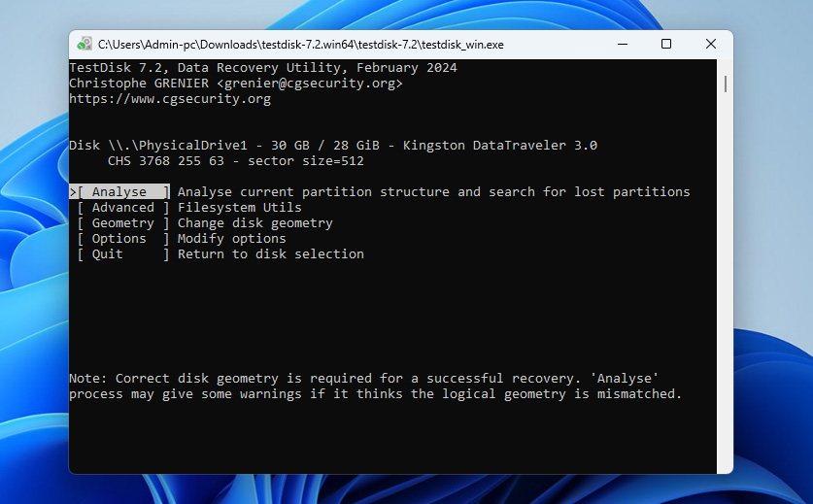Click 'Filesystem Utils' description text

click(x=240, y=208)
